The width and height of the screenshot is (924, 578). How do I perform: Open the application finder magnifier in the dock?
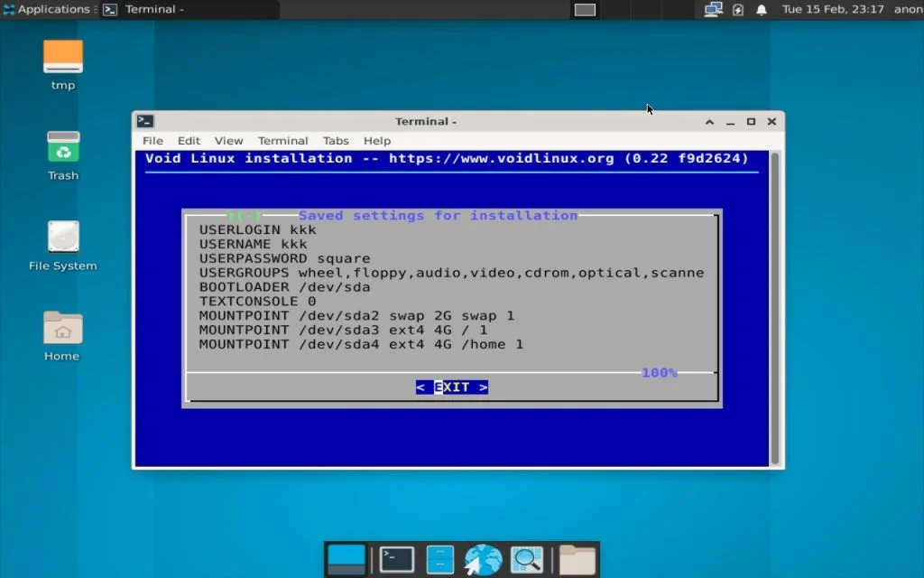point(527,558)
